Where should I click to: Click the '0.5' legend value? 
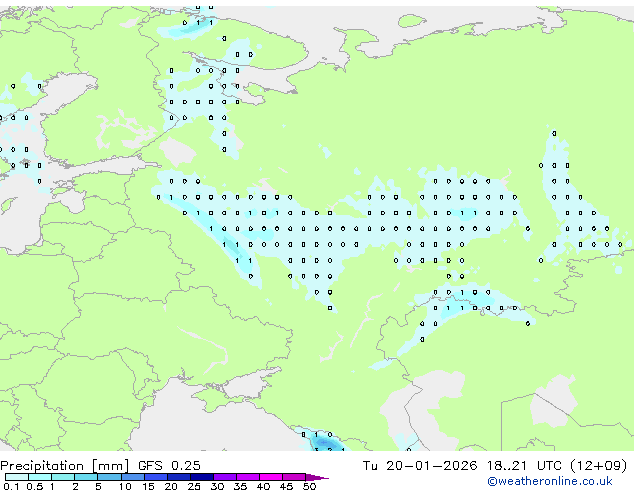click(34, 486)
